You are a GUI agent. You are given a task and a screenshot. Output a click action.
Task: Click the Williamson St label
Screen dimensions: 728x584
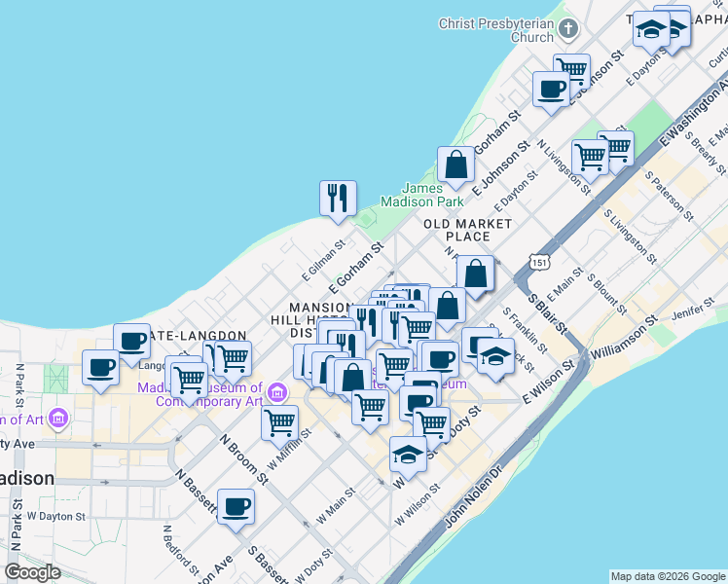tap(624, 337)
